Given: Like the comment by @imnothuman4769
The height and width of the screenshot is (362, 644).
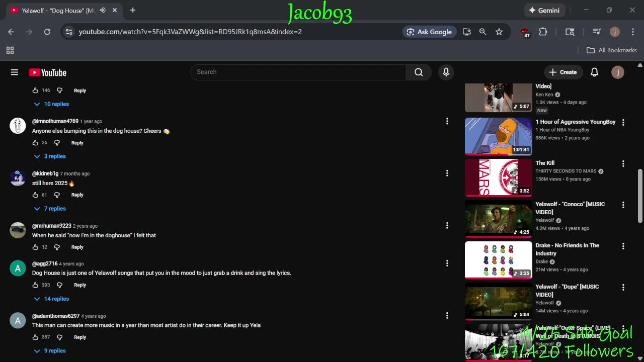Looking at the screenshot, I should (x=35, y=143).
